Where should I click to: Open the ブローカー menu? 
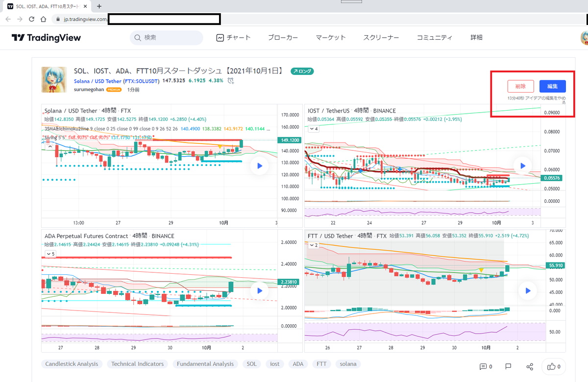[x=283, y=38]
